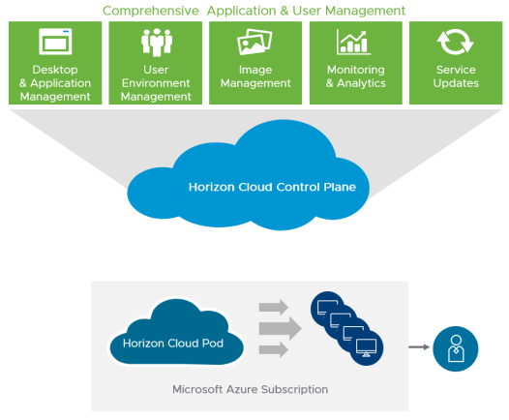This screenshot has height=420, width=509.
Task: Click the Monitoring & Analytics text label
Action: pos(356,76)
